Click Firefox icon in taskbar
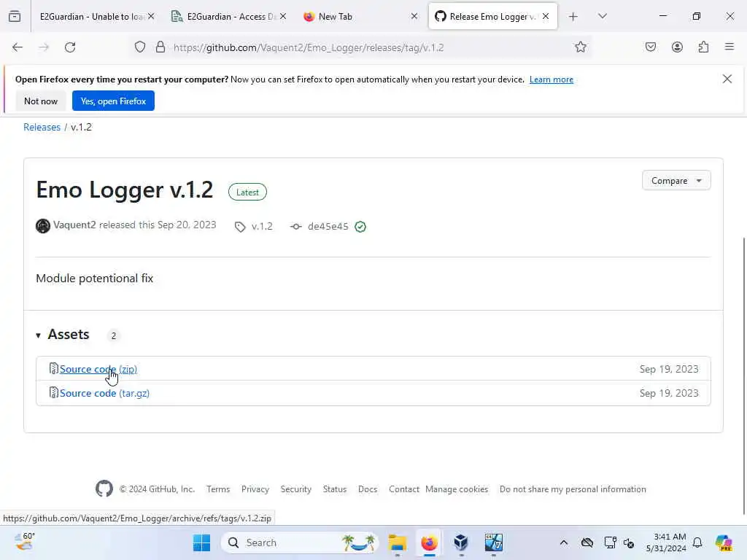Image resolution: width=747 pixels, height=560 pixels. [429, 542]
